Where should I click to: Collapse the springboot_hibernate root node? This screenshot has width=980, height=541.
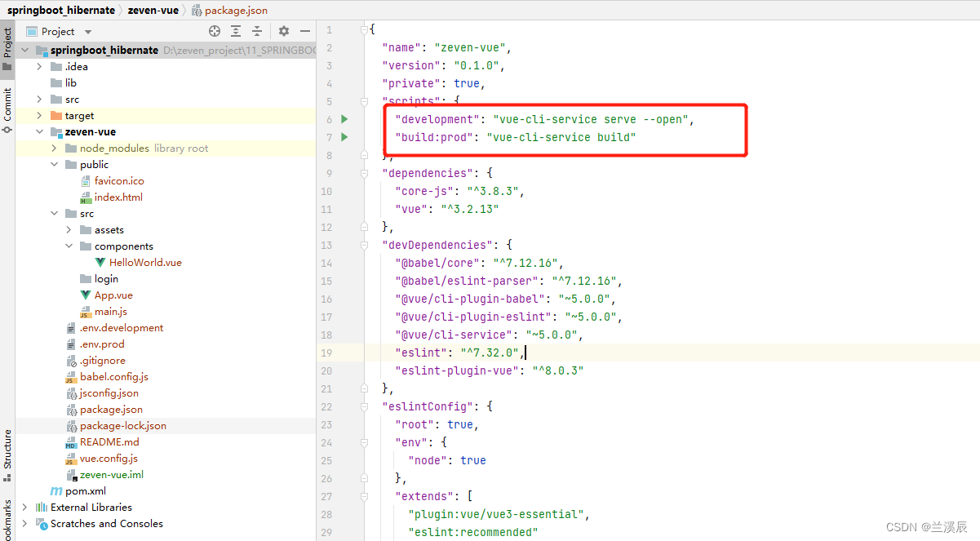24,50
